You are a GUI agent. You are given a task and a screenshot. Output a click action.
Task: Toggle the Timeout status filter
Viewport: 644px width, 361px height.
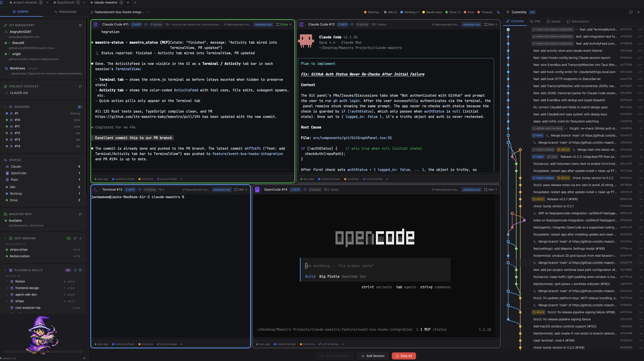click(485, 12)
